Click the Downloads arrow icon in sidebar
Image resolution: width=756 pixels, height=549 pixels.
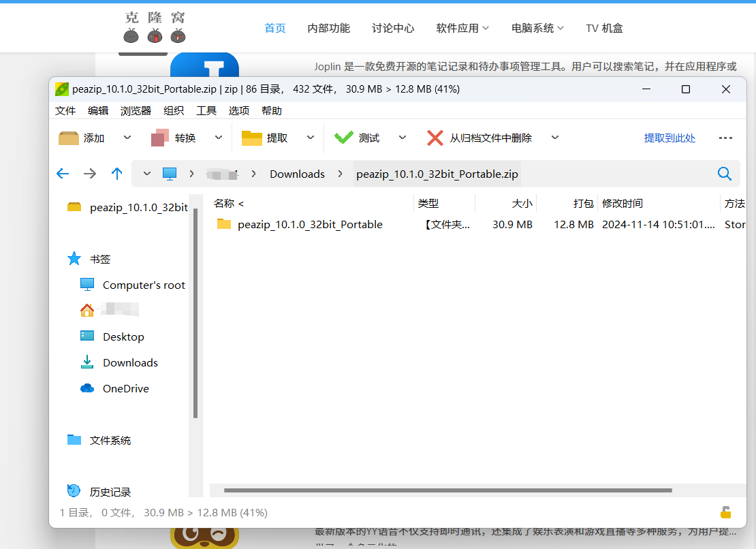coord(87,362)
